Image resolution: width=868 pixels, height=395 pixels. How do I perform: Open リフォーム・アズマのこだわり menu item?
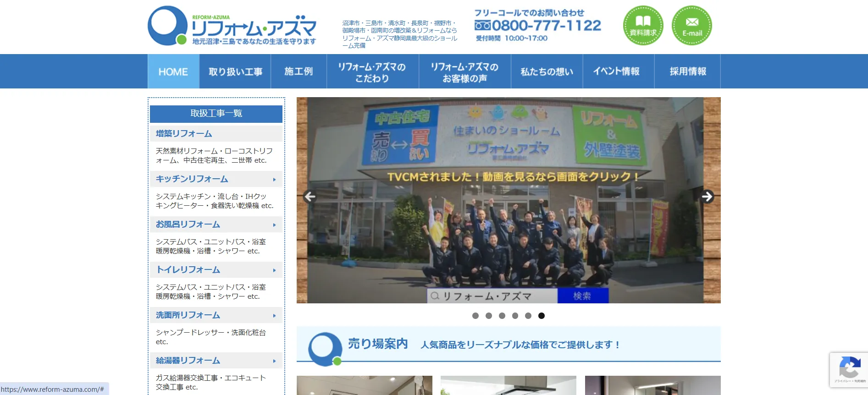point(372,71)
